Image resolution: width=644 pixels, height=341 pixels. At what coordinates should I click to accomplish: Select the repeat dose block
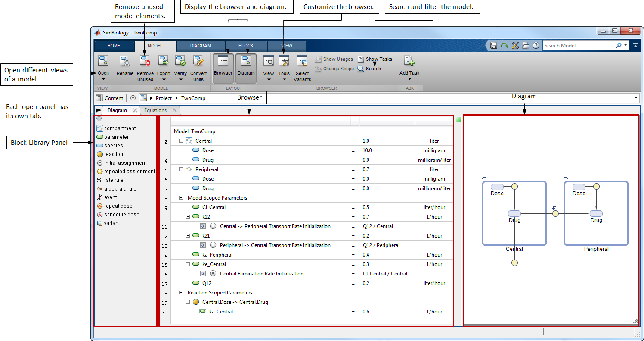115,206
